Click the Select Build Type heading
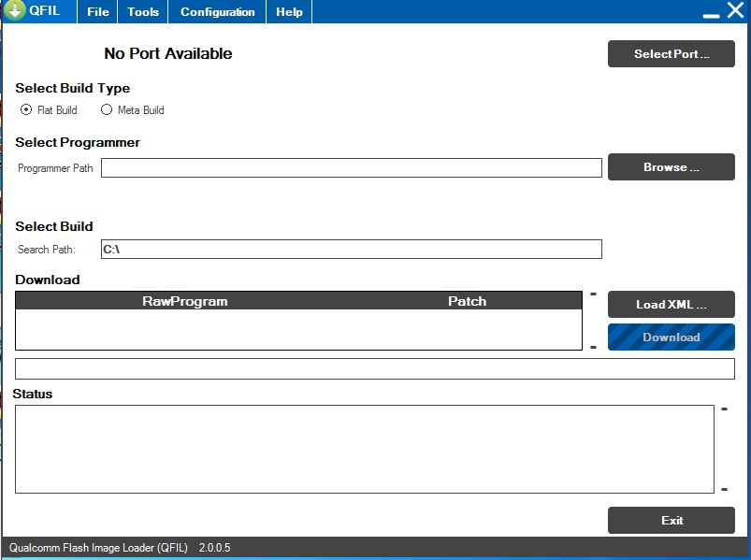This screenshot has height=560, width=751. click(x=72, y=88)
